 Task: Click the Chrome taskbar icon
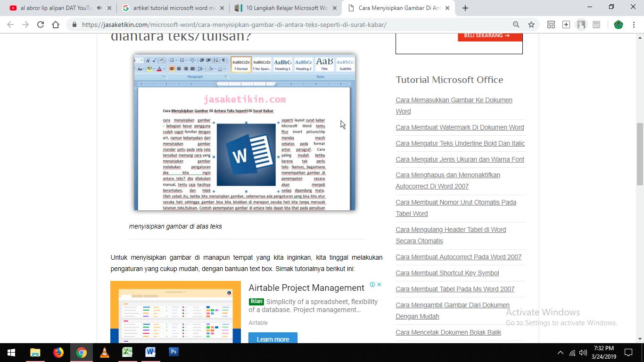(x=82, y=352)
